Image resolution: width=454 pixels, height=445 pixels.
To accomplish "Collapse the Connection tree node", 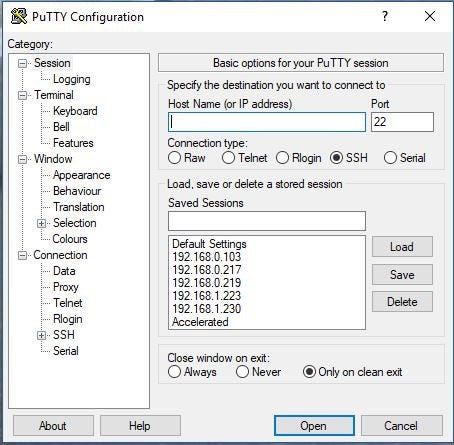I will click(x=22, y=255).
